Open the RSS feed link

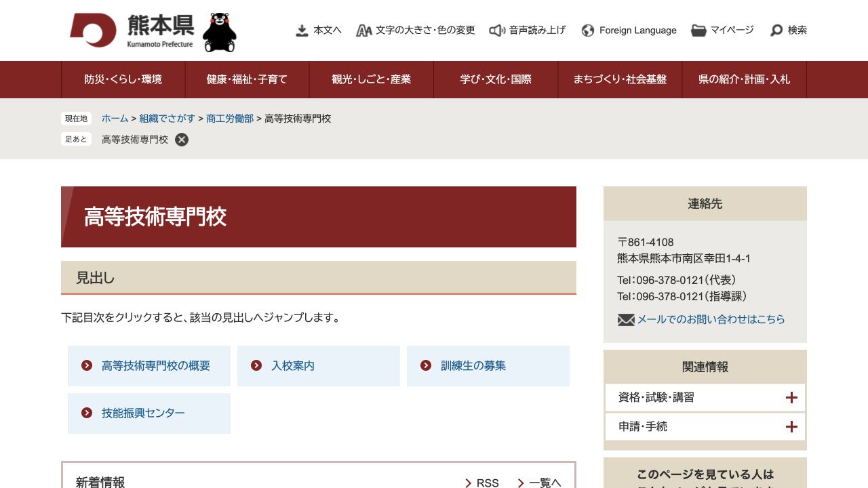(x=482, y=483)
